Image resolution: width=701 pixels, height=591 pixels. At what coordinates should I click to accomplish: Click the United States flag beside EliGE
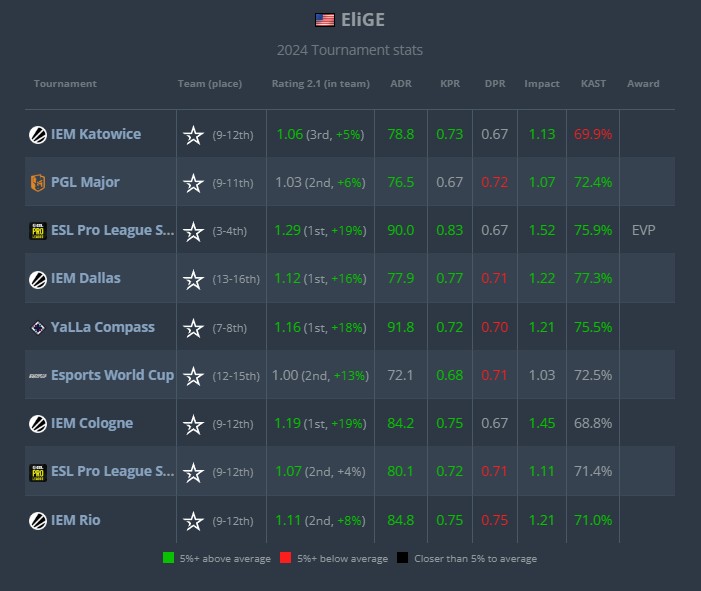324,19
